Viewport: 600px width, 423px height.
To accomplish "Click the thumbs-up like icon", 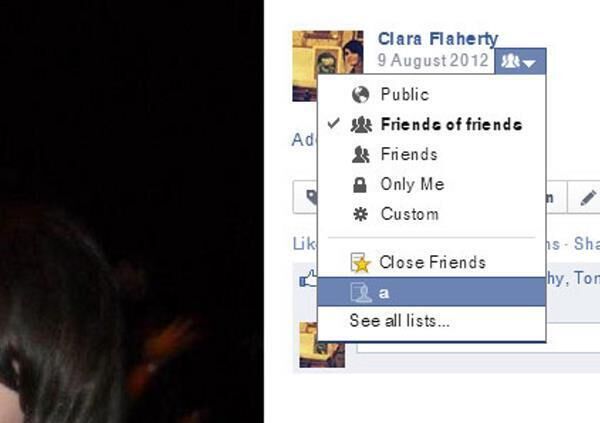I will (308, 278).
